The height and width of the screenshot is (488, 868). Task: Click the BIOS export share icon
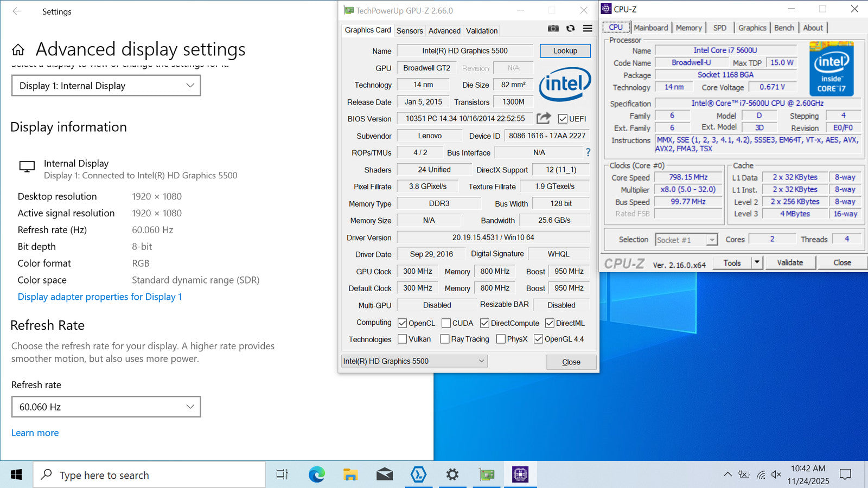544,118
